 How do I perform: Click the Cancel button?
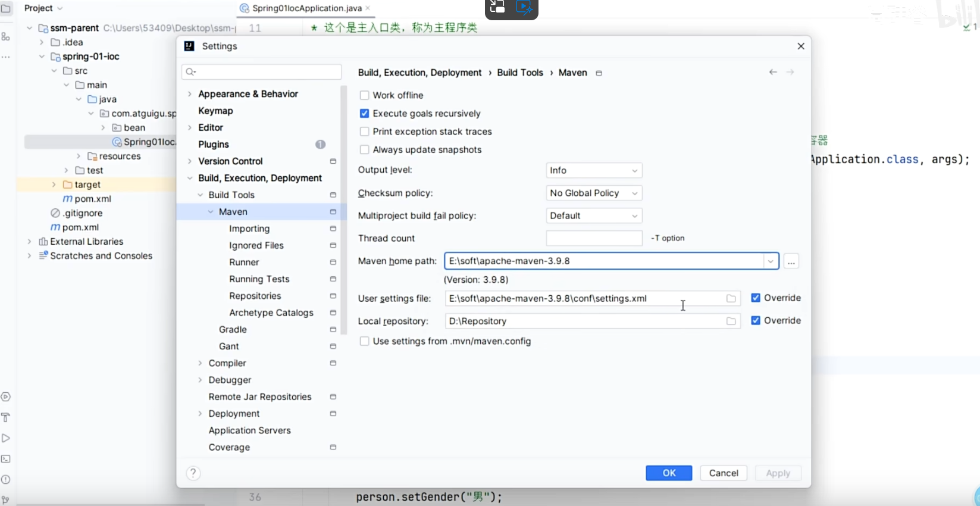pyautogui.click(x=724, y=473)
